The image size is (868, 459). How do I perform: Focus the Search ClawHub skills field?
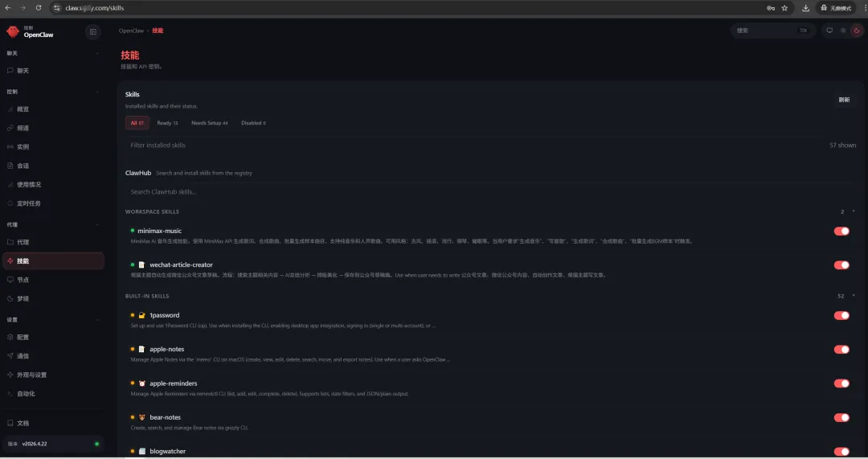pyautogui.click(x=490, y=191)
